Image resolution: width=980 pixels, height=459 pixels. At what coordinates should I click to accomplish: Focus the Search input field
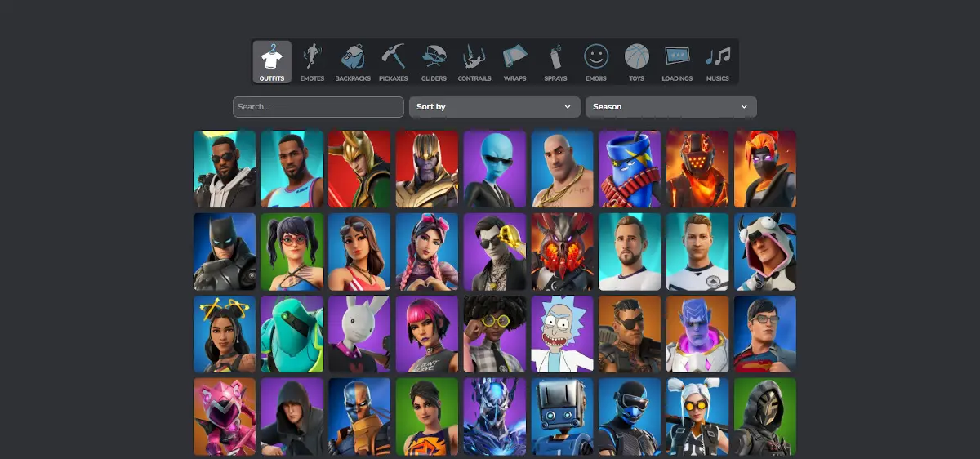pos(318,107)
